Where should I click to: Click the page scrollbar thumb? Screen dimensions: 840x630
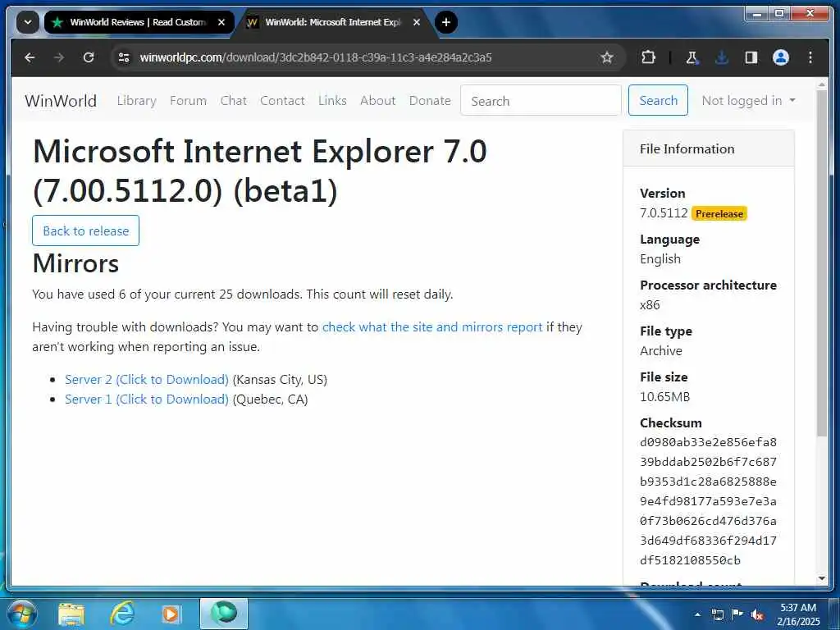tap(822, 262)
